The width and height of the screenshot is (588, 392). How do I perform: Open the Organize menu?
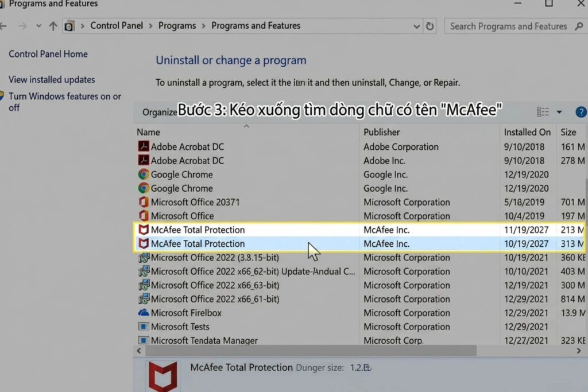pyautogui.click(x=160, y=112)
